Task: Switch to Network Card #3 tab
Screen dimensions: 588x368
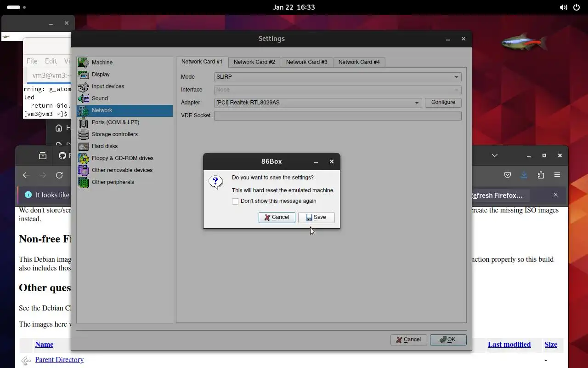Action: (x=306, y=62)
